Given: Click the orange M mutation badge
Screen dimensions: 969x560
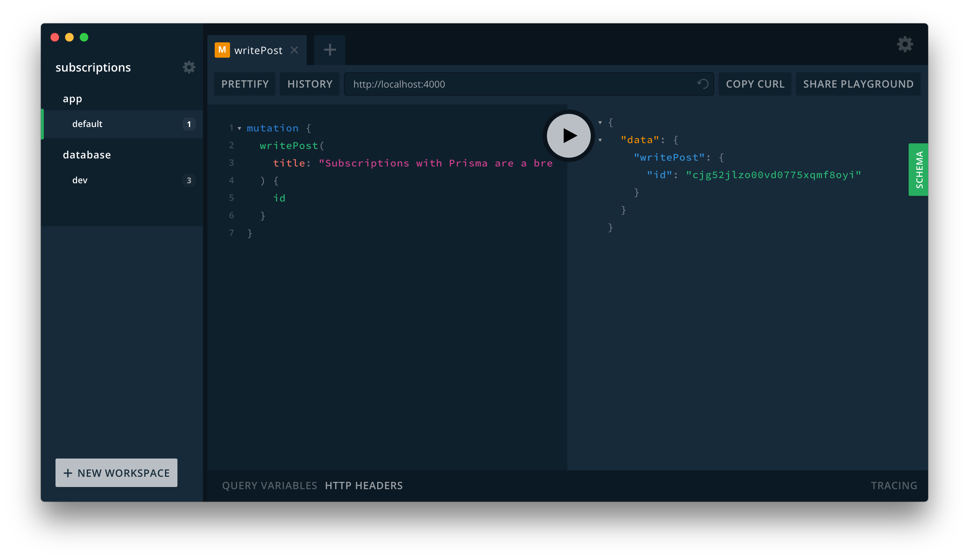Looking at the screenshot, I should (x=222, y=50).
